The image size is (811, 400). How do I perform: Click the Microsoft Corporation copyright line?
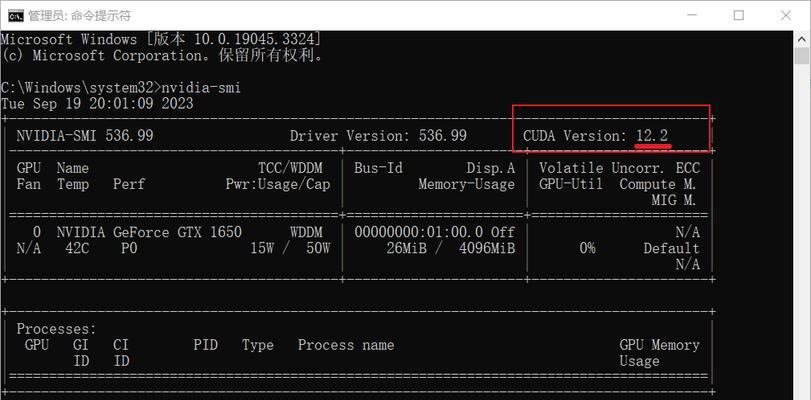point(162,55)
